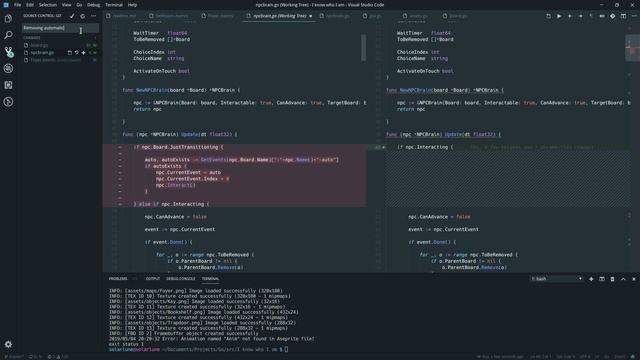The width and height of the screenshot is (640, 360).
Task: Open the Debug view in activity bar
Action: [x=8, y=69]
